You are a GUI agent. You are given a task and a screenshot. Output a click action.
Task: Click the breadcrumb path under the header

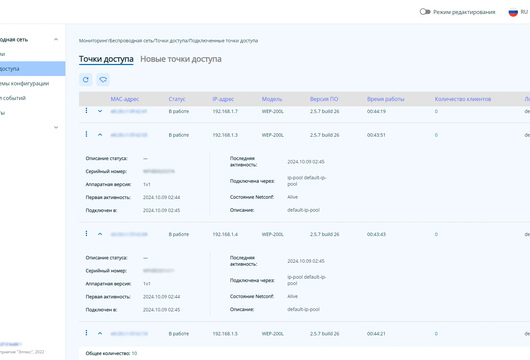coord(168,41)
